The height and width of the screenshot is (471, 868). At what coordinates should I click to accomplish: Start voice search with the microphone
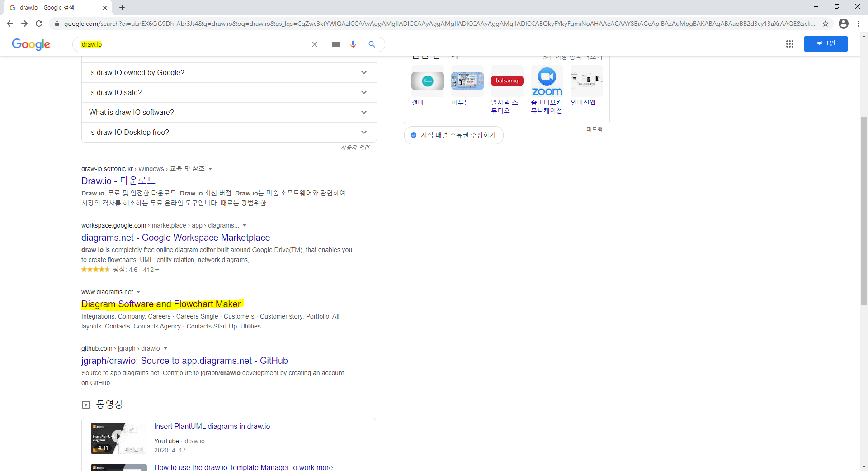click(353, 44)
